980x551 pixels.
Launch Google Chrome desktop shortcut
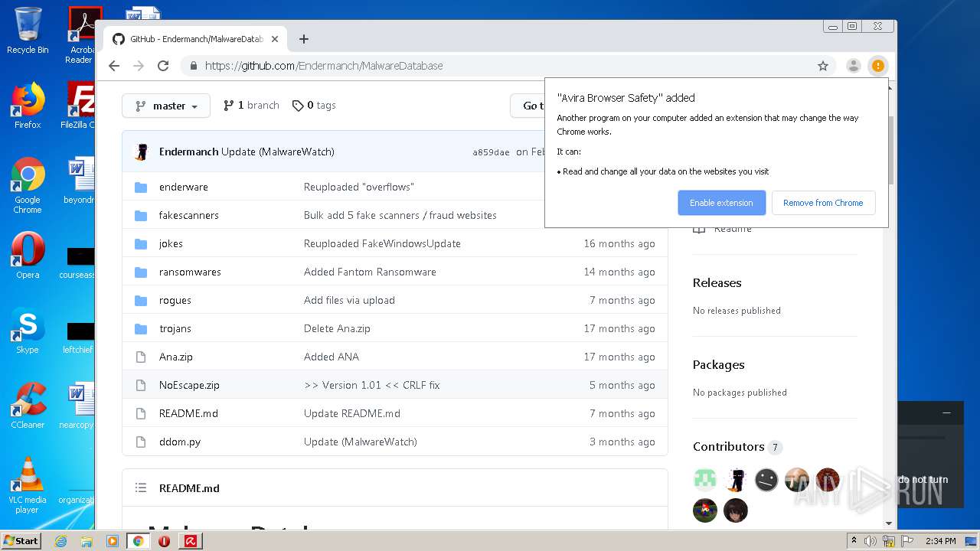pyautogui.click(x=28, y=185)
